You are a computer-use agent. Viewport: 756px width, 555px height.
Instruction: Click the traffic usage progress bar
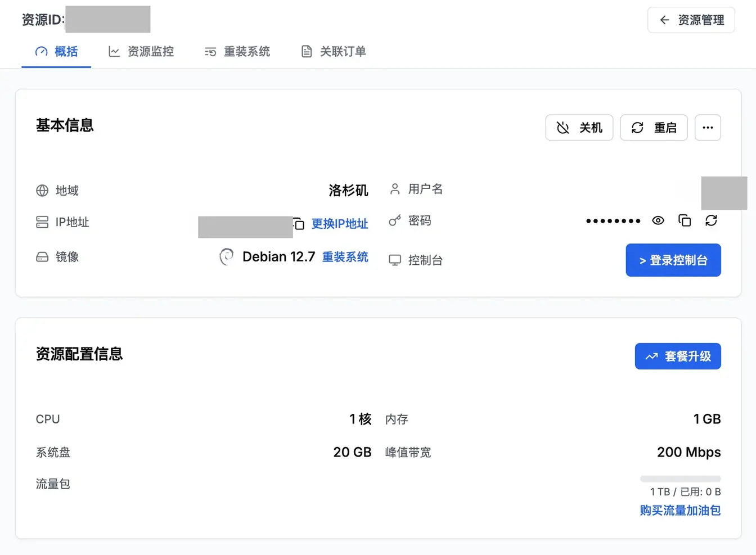tap(680, 479)
